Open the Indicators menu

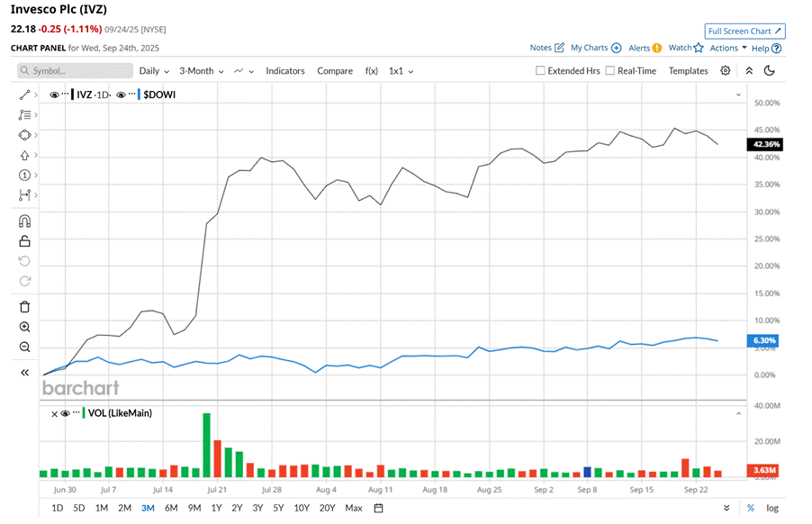[285, 71]
